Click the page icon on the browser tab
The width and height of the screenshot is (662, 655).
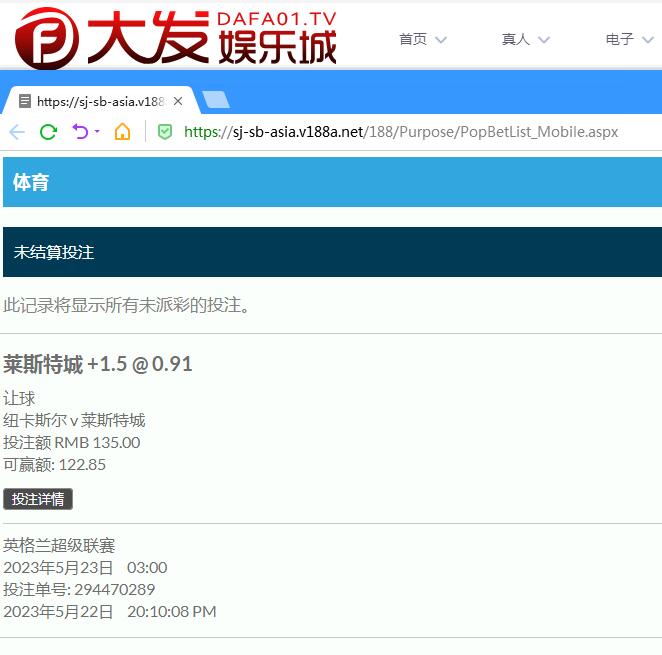tap(25, 101)
